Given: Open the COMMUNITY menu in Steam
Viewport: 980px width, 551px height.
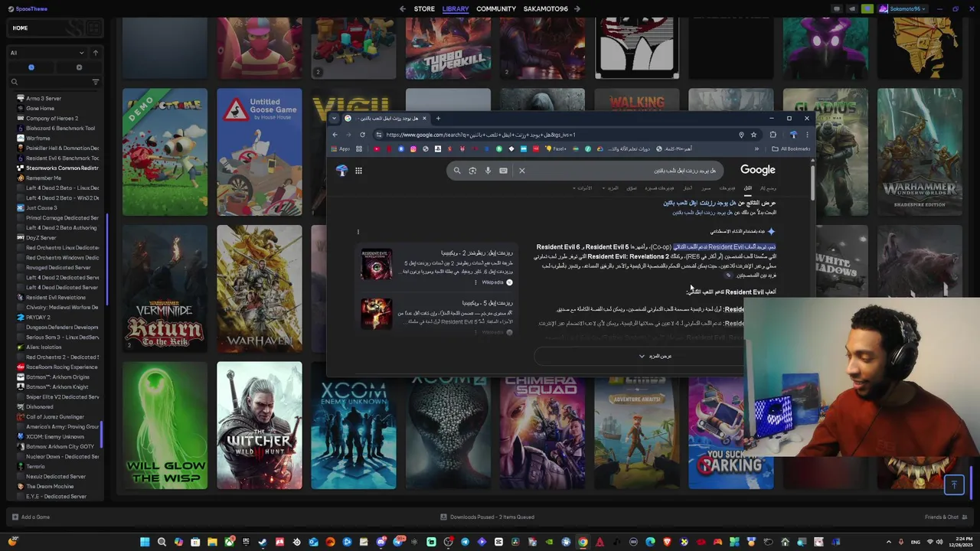Looking at the screenshot, I should click(496, 9).
